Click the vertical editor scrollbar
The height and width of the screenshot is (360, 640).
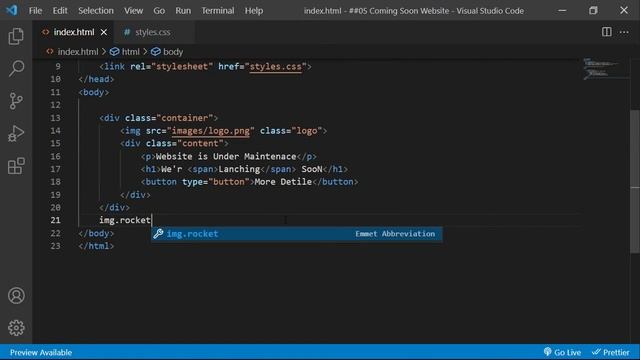[635, 182]
